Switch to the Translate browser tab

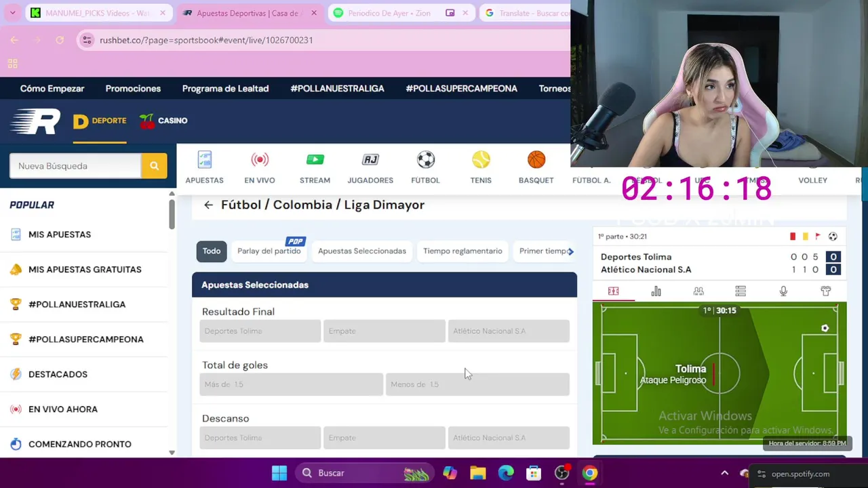point(526,13)
